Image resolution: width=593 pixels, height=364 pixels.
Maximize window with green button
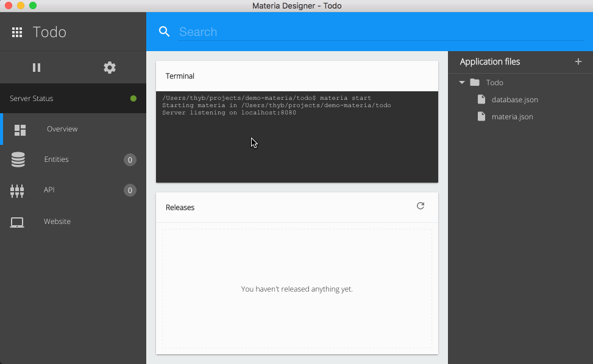[x=33, y=5]
